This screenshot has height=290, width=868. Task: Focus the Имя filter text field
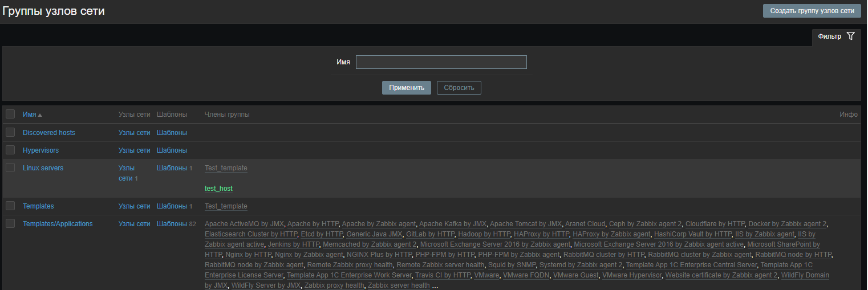click(441, 62)
